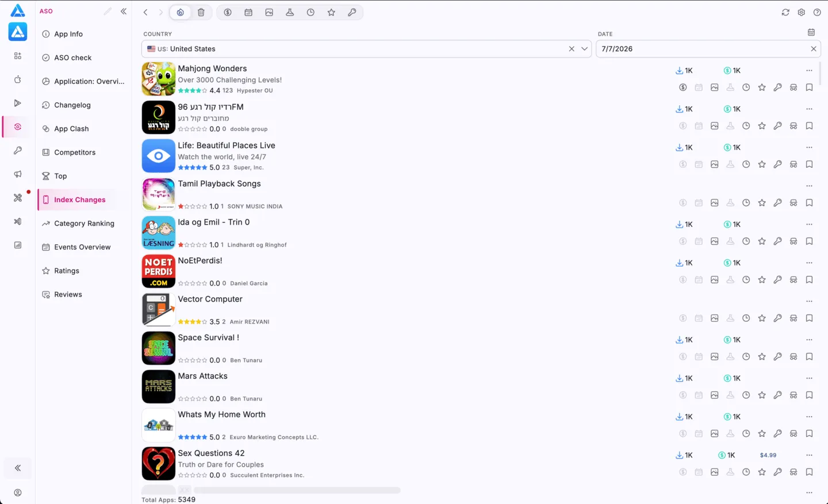828x504 pixels.
Task: Open the more options menu for Tamil Playback Songs
Action: [x=809, y=186]
